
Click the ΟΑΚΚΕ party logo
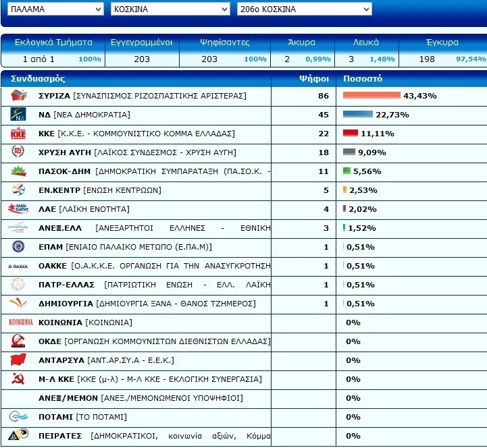[18, 267]
